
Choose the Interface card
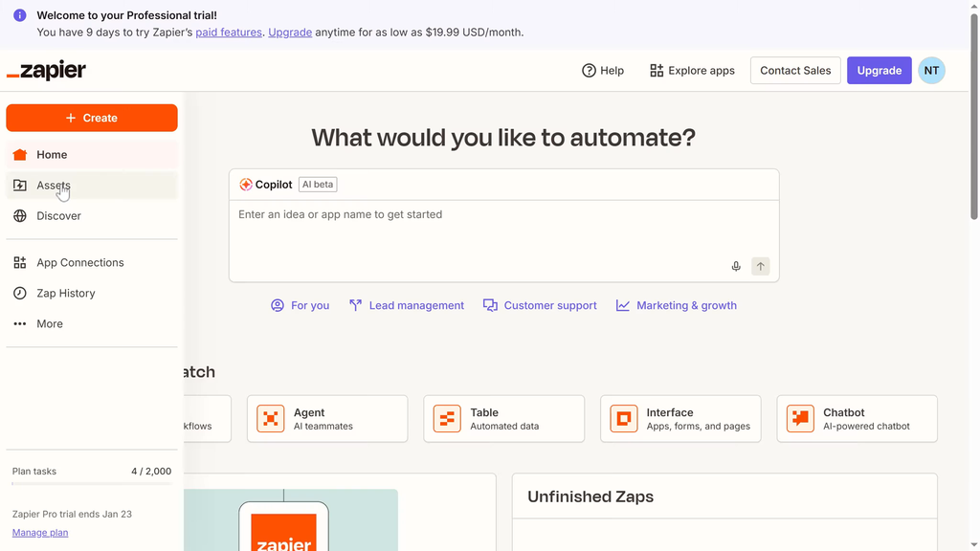click(x=680, y=419)
